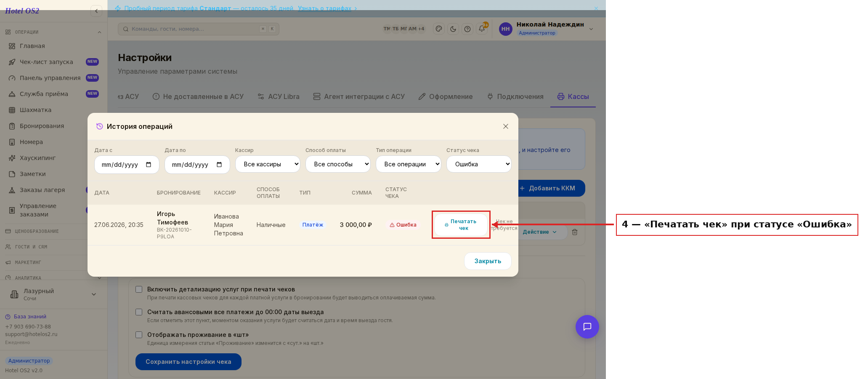
Task: Expand the Аналитика sidebar group
Action: 54,278
